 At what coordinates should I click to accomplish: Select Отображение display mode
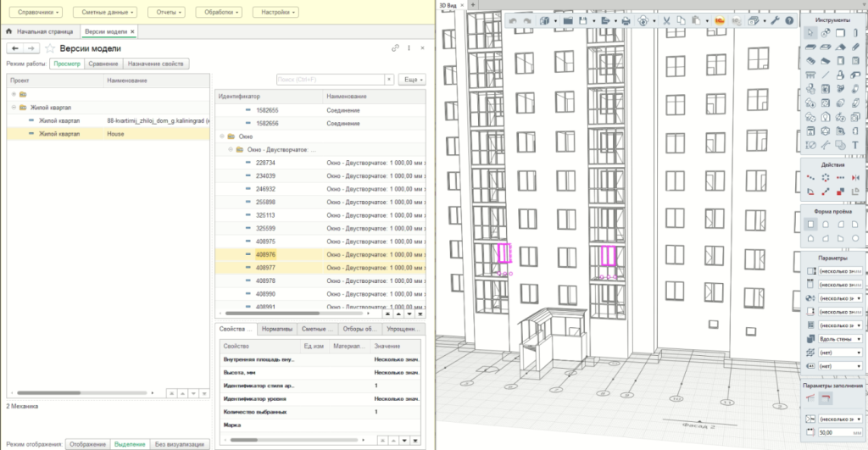pyautogui.click(x=87, y=444)
